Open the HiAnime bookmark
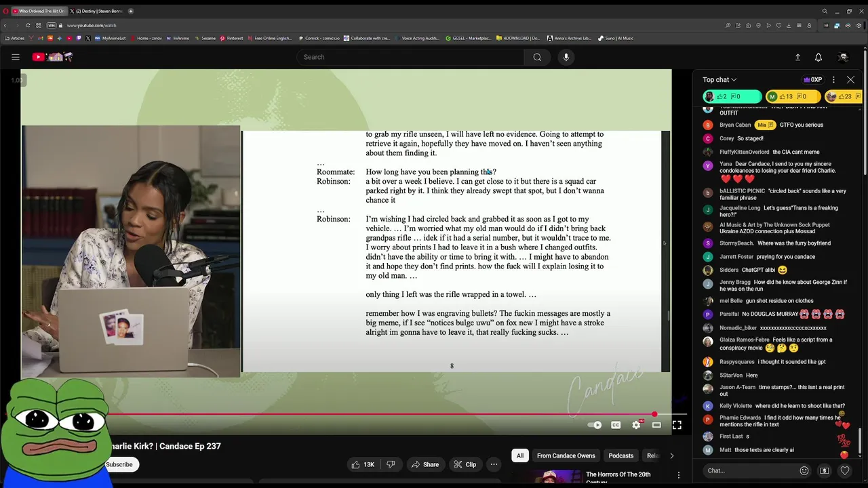The width and height of the screenshot is (868, 488). [x=178, y=38]
